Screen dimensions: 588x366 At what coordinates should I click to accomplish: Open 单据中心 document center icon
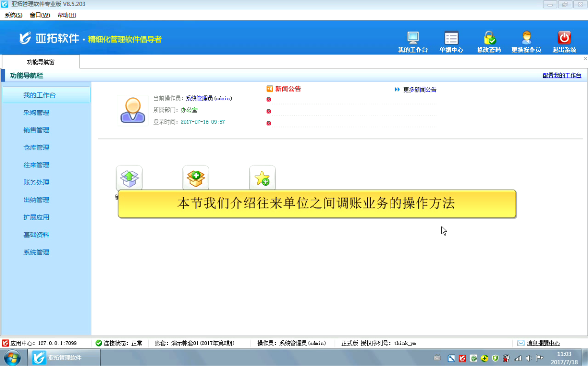[x=451, y=38]
